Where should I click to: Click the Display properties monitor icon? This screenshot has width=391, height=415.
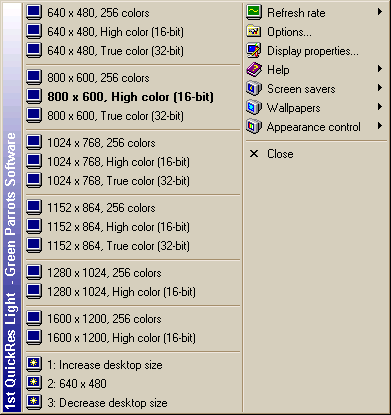(254, 51)
